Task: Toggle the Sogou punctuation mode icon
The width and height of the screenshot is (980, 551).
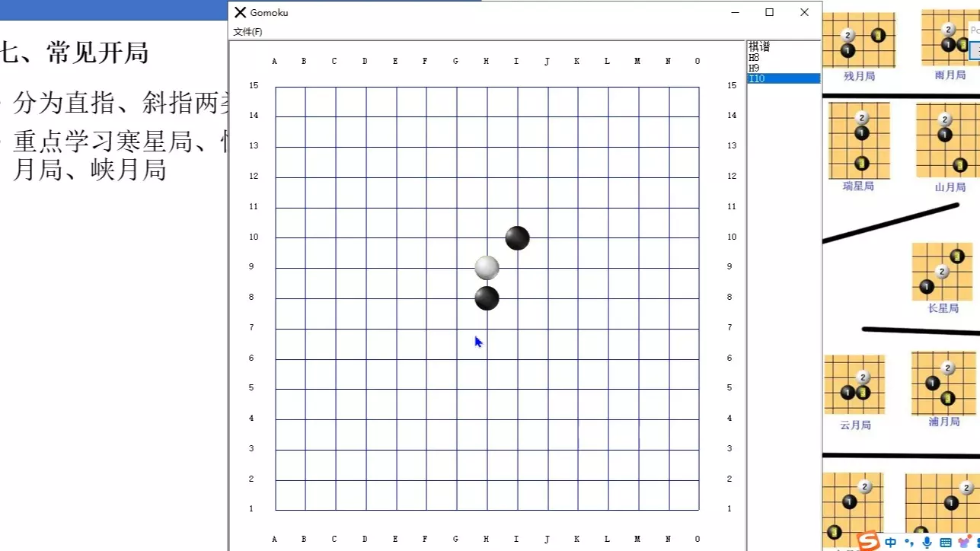Action: click(x=909, y=542)
